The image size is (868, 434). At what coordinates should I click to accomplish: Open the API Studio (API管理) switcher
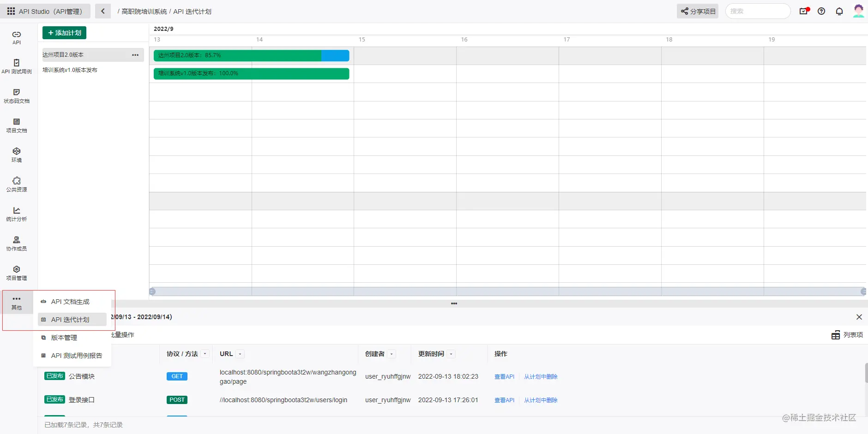[x=45, y=11]
